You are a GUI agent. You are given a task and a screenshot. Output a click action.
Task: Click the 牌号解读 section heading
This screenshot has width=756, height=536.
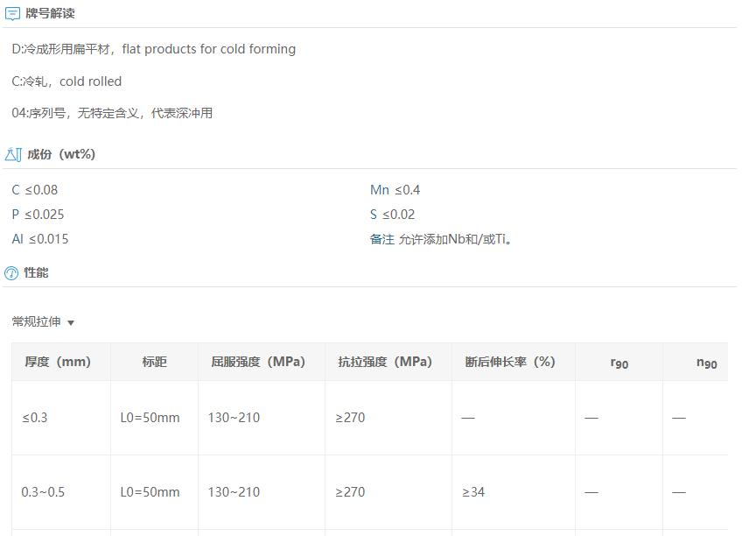tap(50, 13)
